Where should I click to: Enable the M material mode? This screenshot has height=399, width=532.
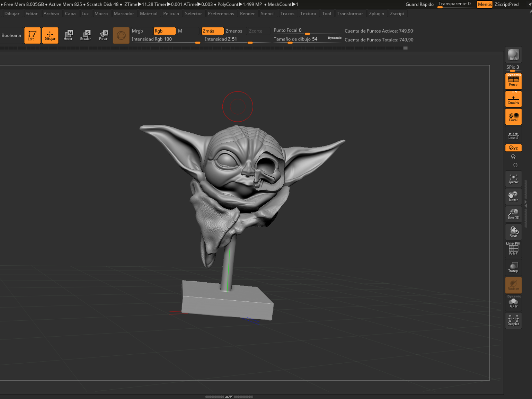tap(188, 31)
